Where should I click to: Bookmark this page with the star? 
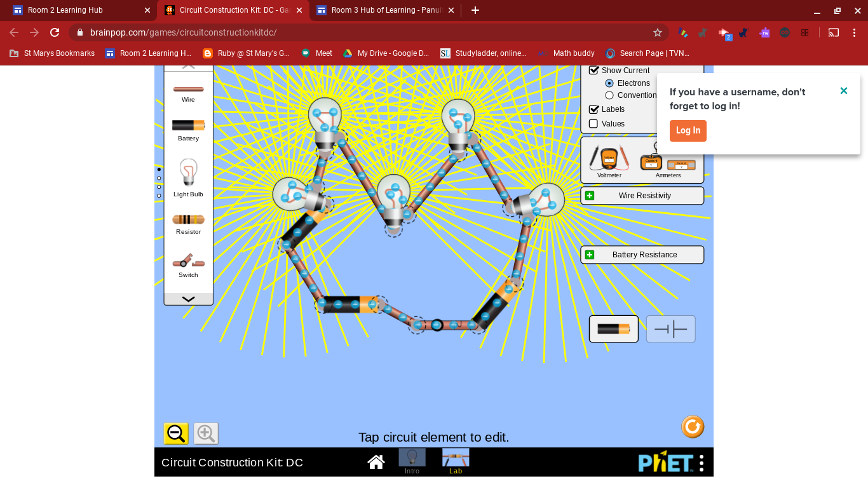click(658, 32)
